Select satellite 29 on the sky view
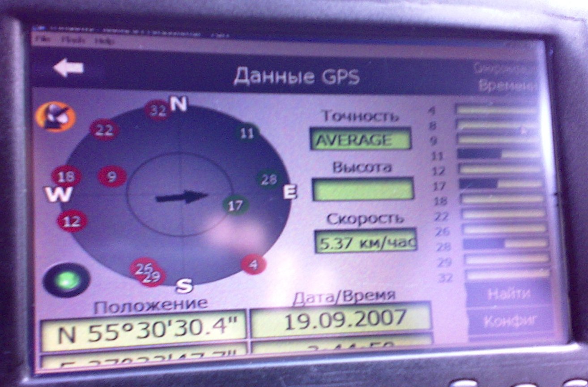Screen dimensions: 588x387 click(152, 277)
